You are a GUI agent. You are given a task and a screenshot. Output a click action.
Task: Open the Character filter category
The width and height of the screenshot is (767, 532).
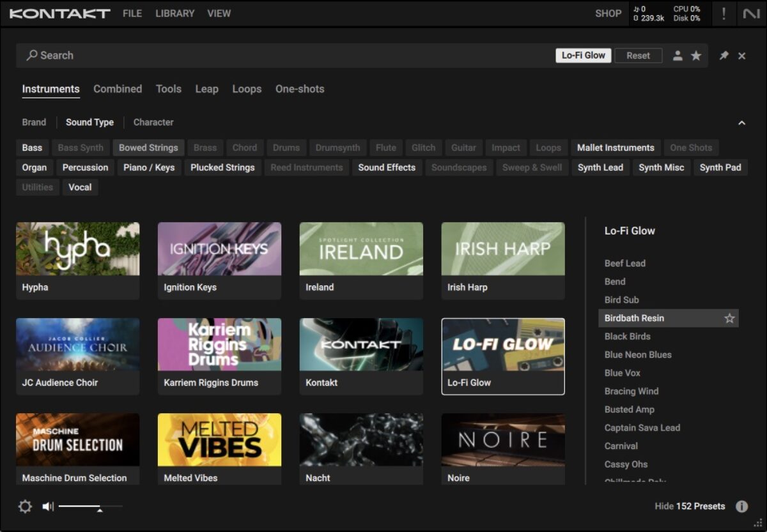pyautogui.click(x=153, y=122)
